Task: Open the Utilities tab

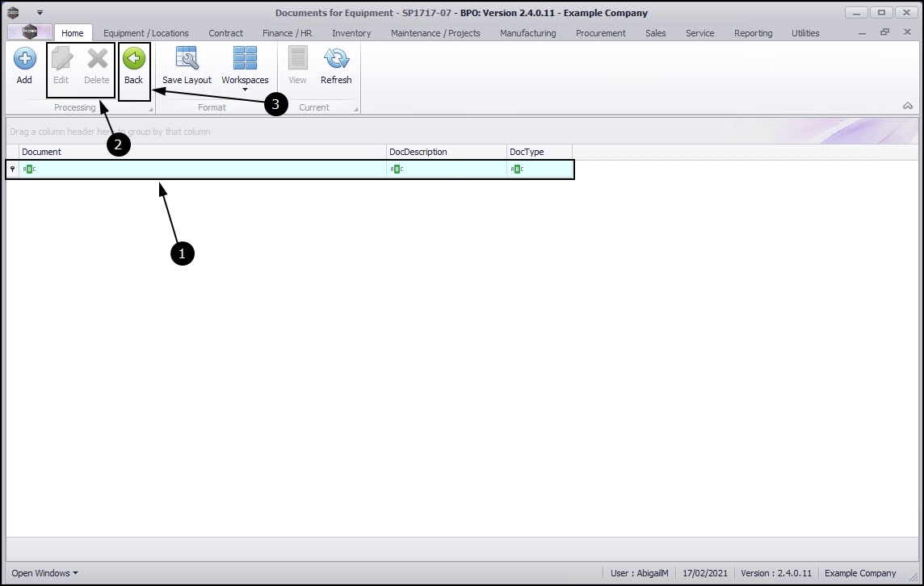Action: tap(805, 33)
